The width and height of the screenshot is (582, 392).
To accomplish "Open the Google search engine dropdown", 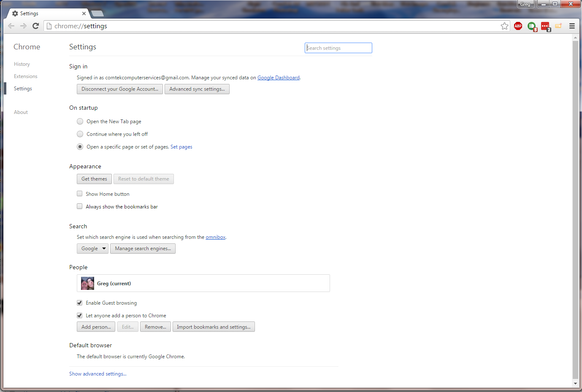I will [92, 249].
